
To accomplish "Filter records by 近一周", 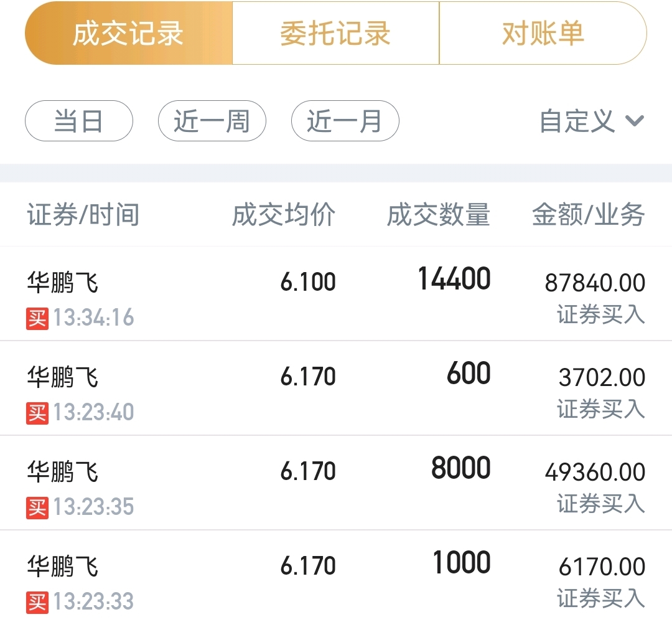I will tap(212, 121).
